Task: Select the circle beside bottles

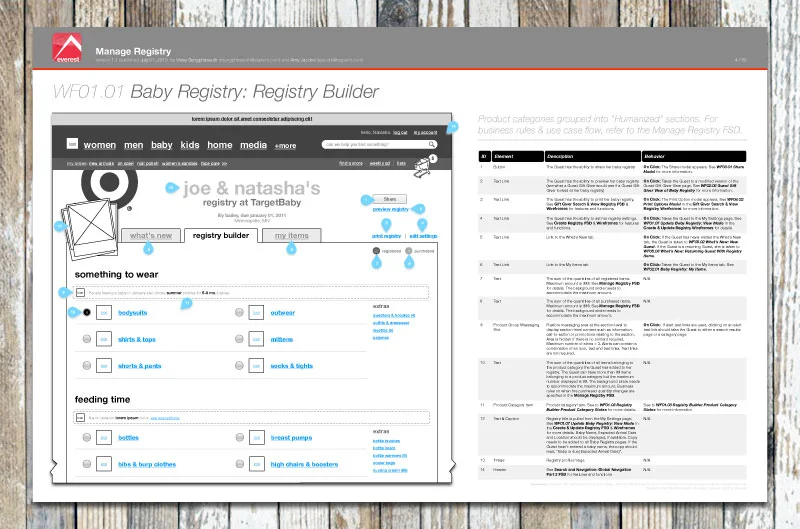Action: tap(87, 437)
